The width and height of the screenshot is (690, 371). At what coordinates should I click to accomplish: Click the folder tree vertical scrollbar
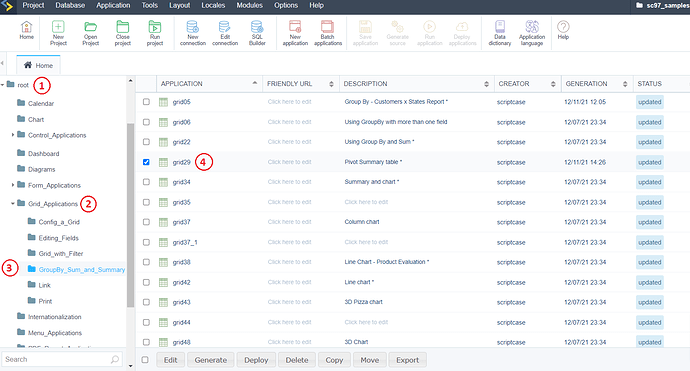130,215
